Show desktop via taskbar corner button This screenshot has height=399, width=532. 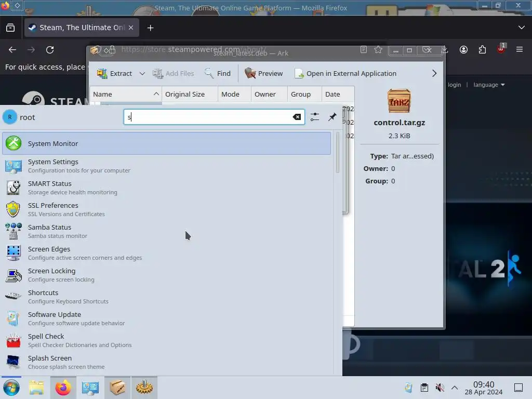coord(518,388)
